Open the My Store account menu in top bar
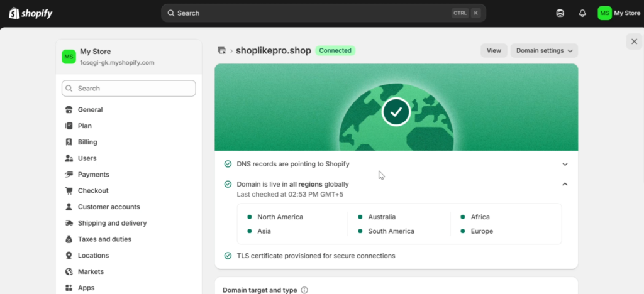The height and width of the screenshot is (294, 644). (x=619, y=13)
